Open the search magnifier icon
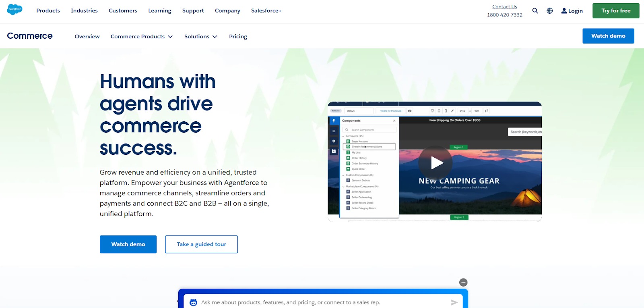Viewport: 644px width, 308px height. click(x=535, y=11)
